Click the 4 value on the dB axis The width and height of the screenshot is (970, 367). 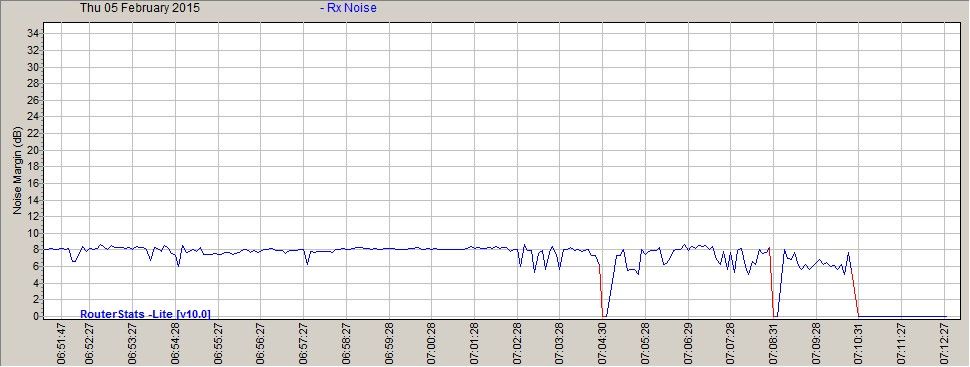click(x=36, y=283)
